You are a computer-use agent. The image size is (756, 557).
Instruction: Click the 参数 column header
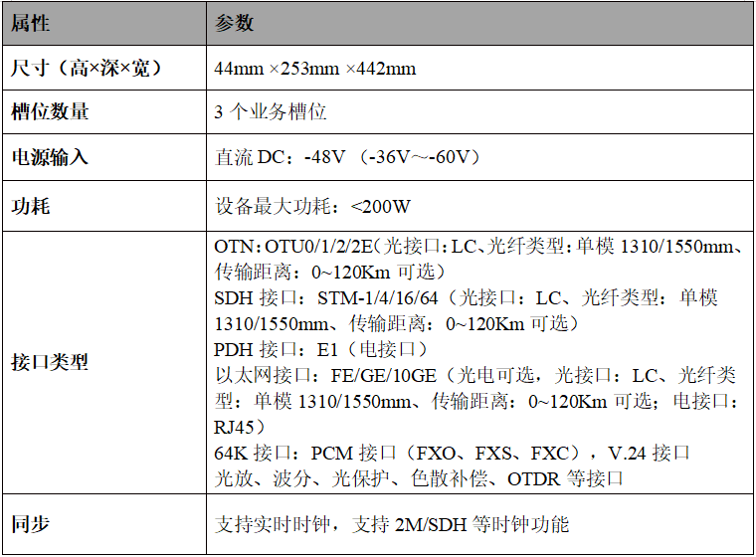point(235,23)
